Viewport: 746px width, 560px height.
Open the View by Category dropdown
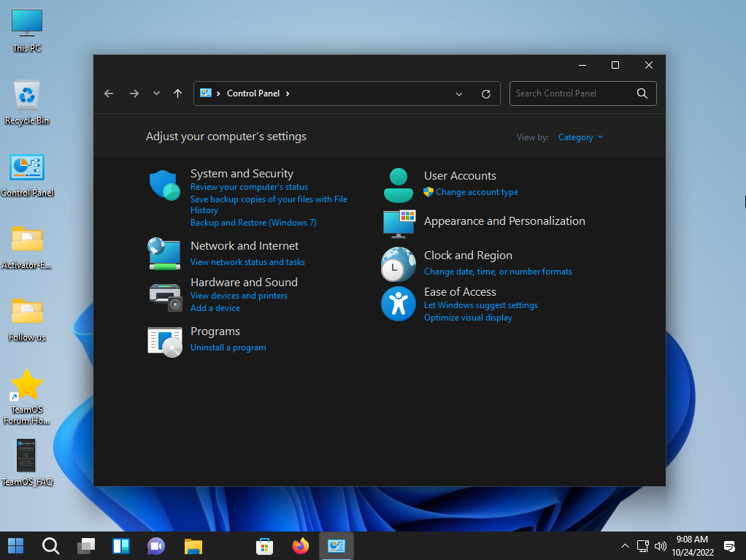[580, 137]
